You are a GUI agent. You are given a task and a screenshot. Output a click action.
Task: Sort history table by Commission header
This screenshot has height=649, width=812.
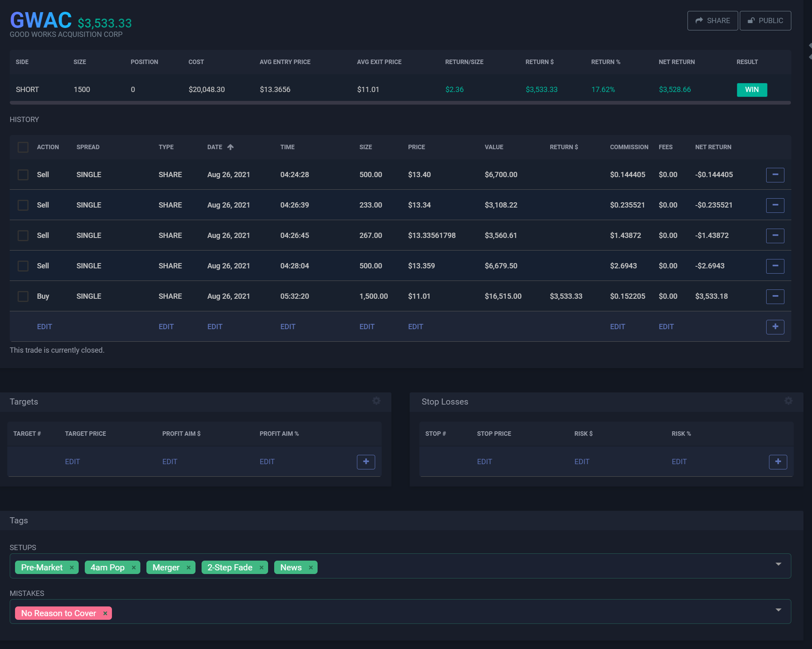point(629,147)
